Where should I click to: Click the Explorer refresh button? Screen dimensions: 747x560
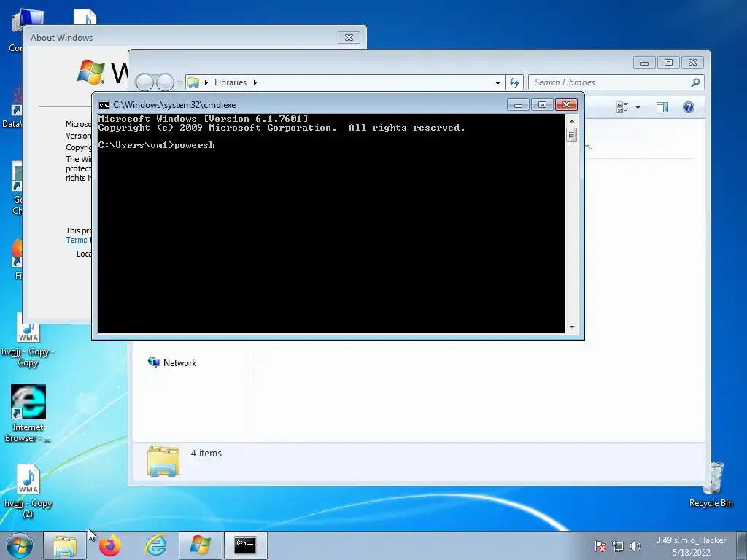coord(514,82)
